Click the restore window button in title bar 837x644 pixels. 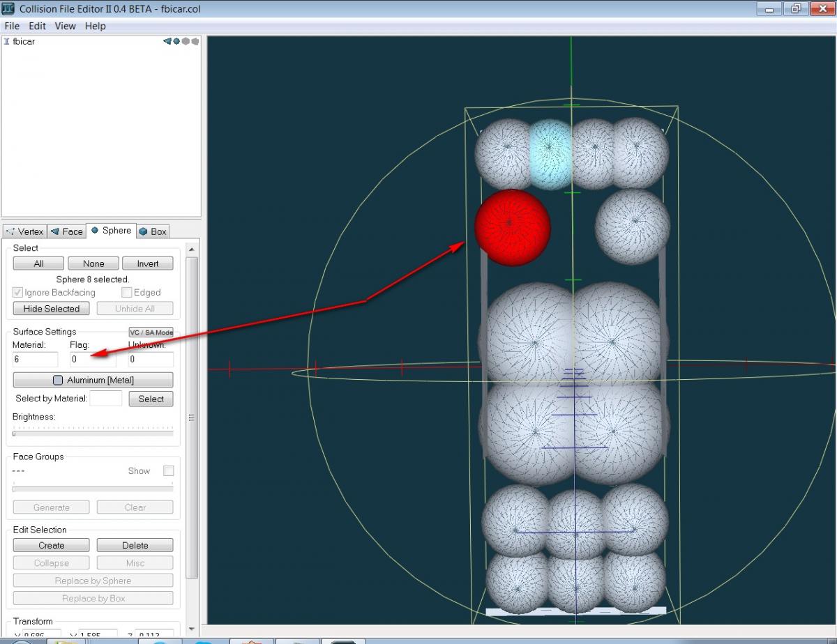pos(794,8)
